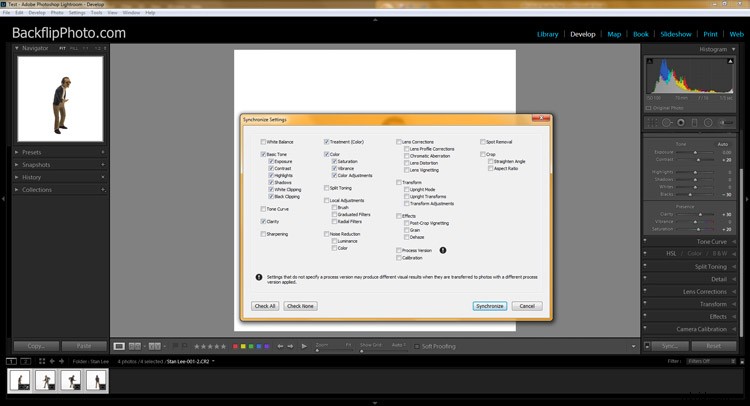Image resolution: width=750 pixels, height=406 pixels.
Task: Click the Synchronize button
Action: (x=490, y=305)
